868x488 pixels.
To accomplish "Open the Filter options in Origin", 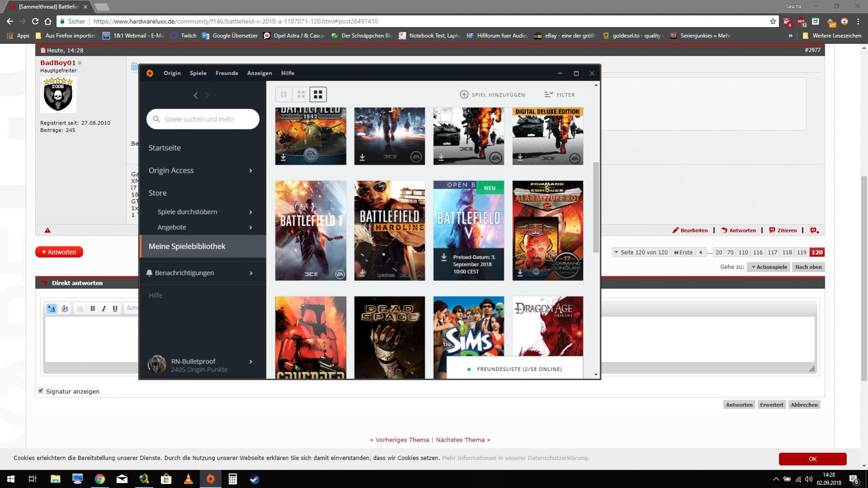I will [560, 95].
